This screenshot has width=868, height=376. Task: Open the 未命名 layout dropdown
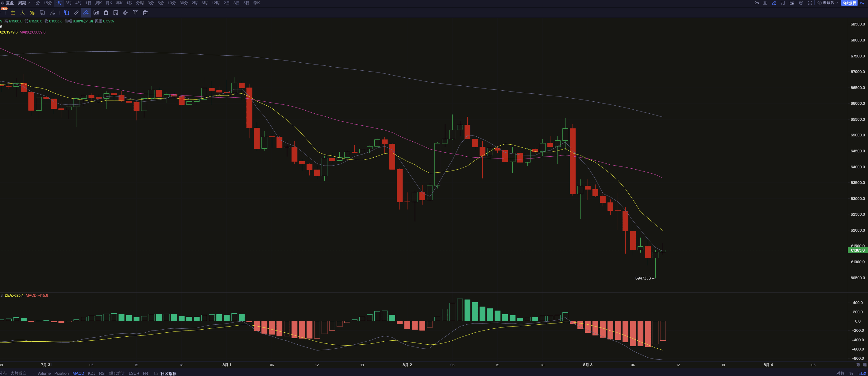[830, 3]
